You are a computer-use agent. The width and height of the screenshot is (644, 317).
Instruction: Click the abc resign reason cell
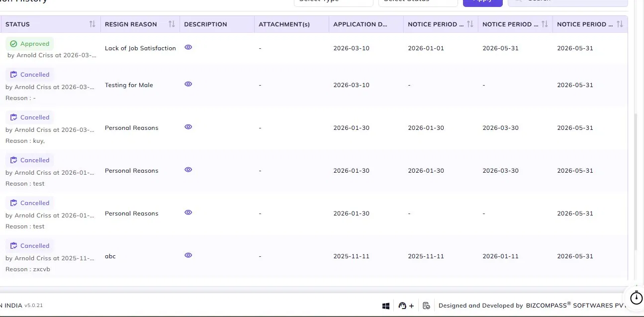click(110, 256)
